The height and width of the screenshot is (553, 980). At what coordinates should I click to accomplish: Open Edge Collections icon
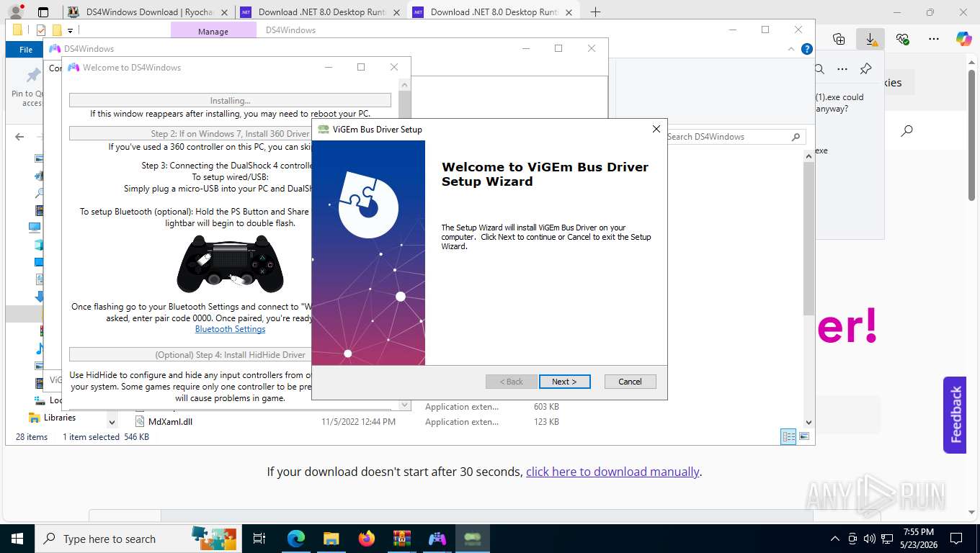(838, 39)
